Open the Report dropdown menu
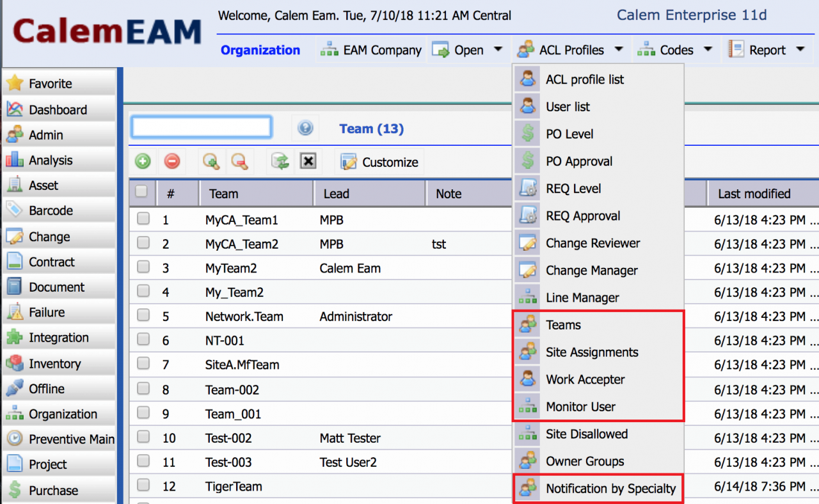This screenshot has height=504, width=819. [x=767, y=50]
